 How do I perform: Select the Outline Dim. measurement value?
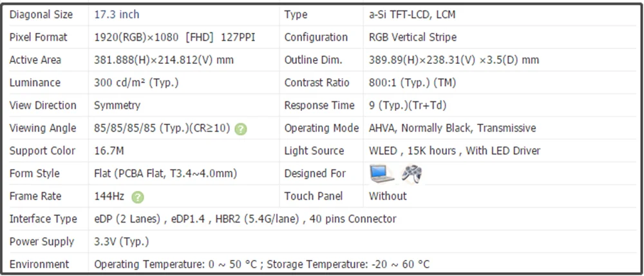pos(454,60)
